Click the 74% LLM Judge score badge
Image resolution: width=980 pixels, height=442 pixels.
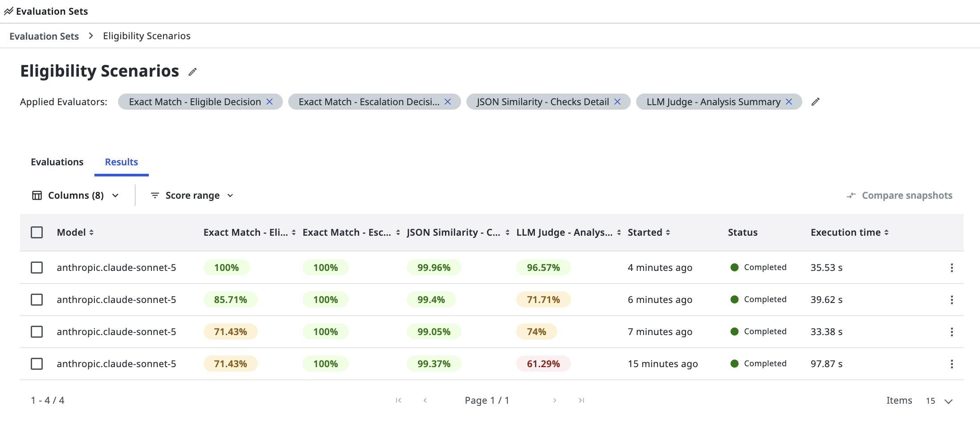(536, 331)
